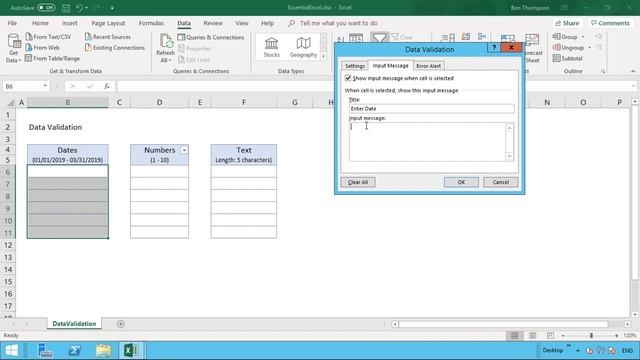Click the Filter funnel icon
The width and height of the screenshot is (640, 360).
click(379, 38)
